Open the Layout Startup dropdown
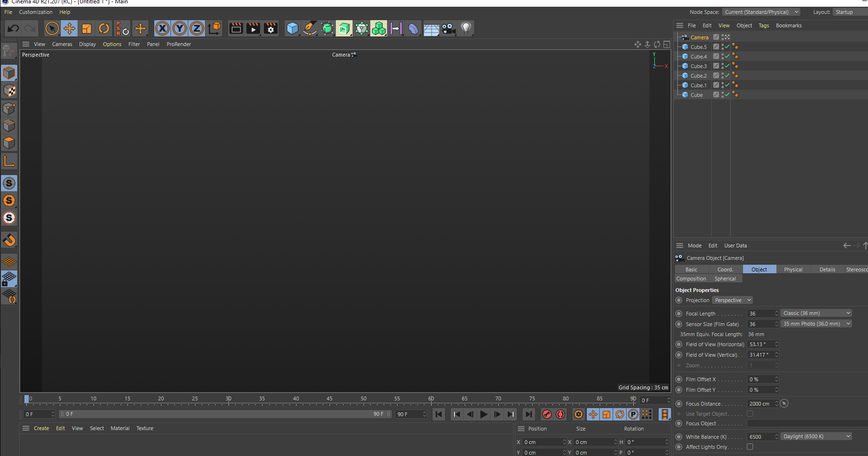The height and width of the screenshot is (456, 868). 850,12
